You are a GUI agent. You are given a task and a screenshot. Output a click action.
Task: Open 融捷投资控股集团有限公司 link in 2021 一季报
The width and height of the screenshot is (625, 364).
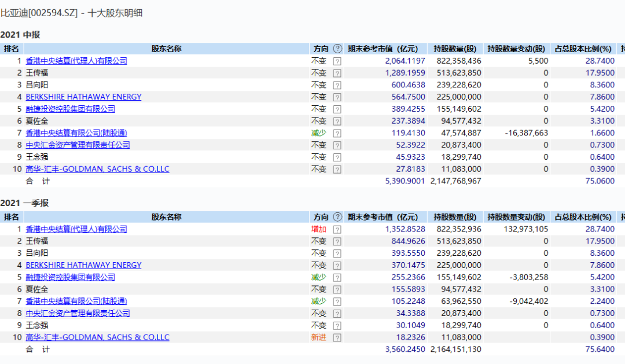click(x=70, y=277)
